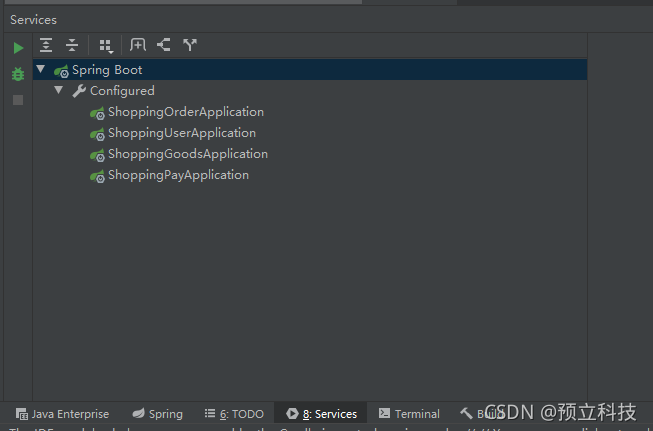The image size is (653, 431).
Task: Open Group By options icon
Action: click(x=106, y=46)
